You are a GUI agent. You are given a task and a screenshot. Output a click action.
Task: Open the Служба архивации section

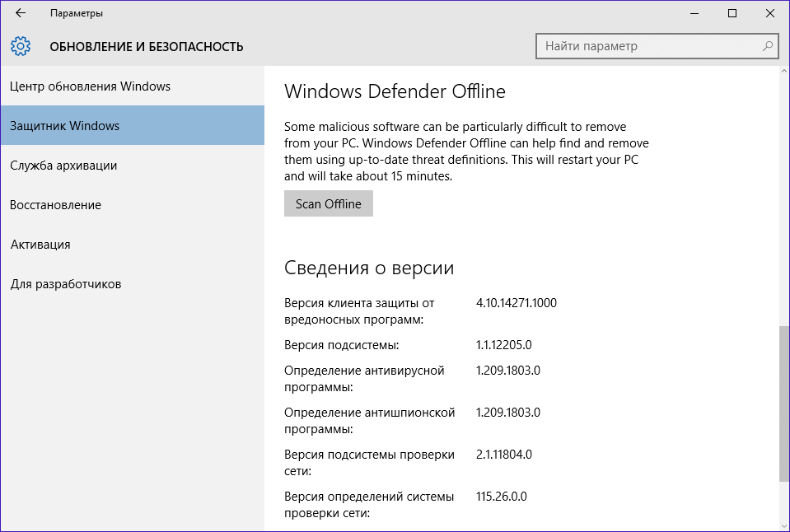point(66,165)
